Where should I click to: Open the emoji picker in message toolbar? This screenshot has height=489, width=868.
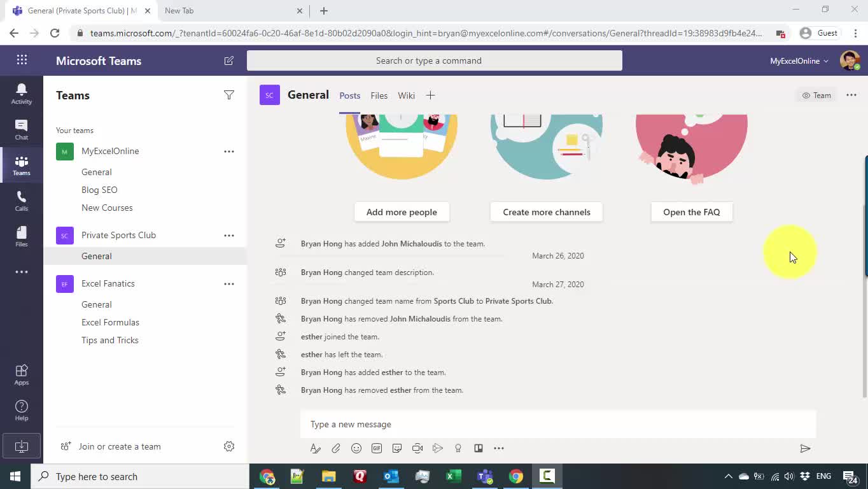[x=356, y=448]
